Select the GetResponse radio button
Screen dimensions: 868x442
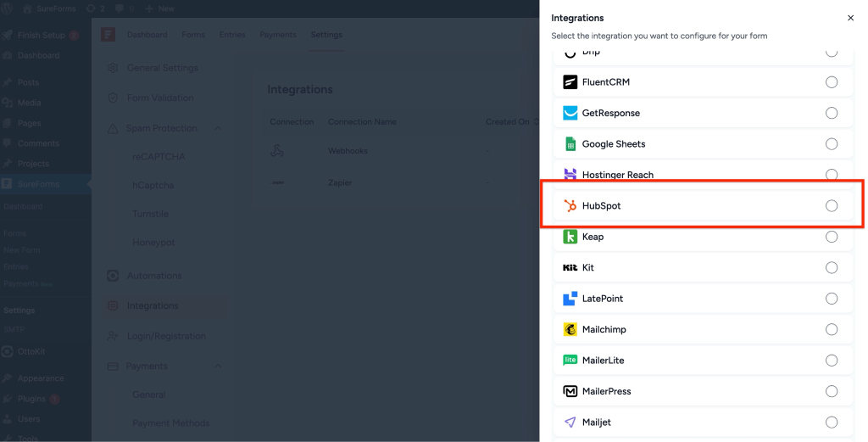[x=832, y=113]
